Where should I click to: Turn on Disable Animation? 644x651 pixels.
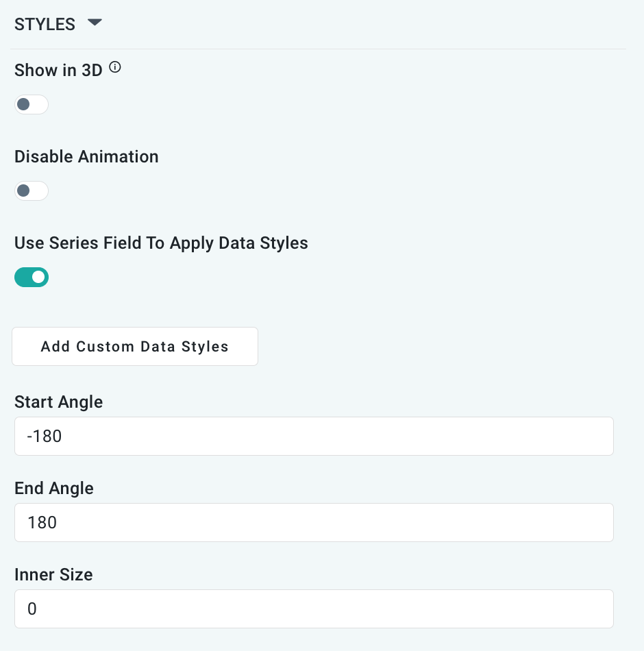pyautogui.click(x=31, y=191)
